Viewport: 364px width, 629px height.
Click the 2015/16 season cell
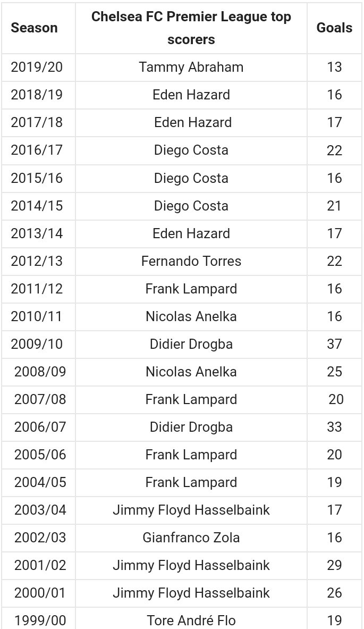[x=37, y=178]
